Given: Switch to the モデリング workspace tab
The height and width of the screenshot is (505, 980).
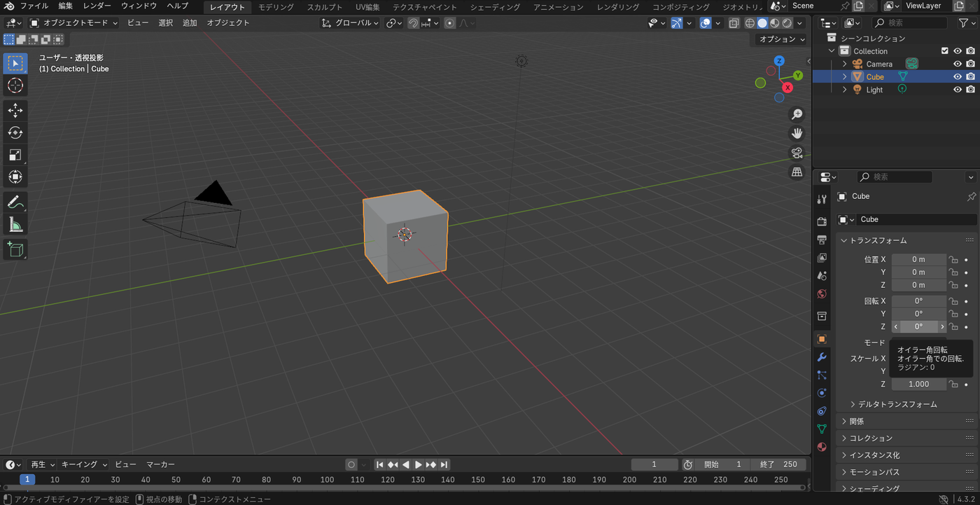Looking at the screenshot, I should [x=276, y=7].
